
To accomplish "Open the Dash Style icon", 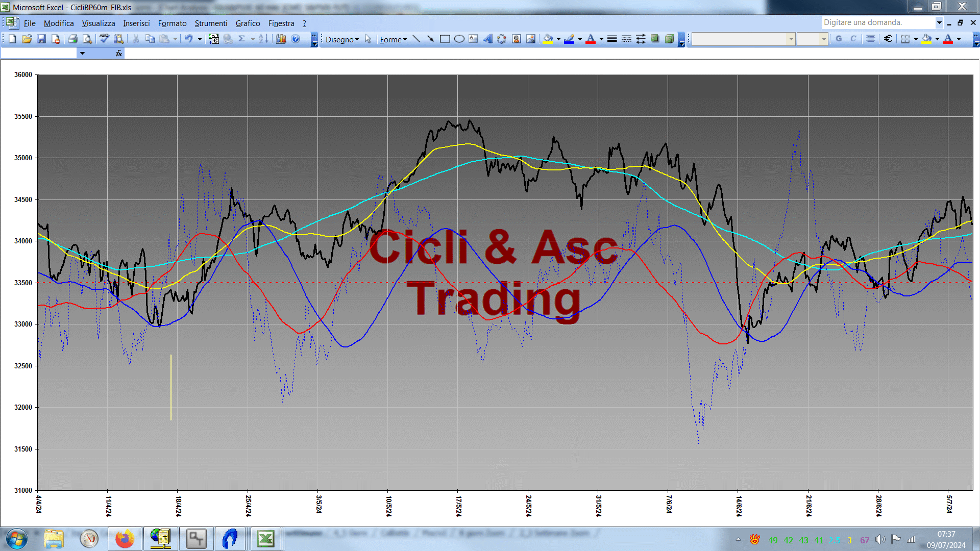I will pos(626,39).
